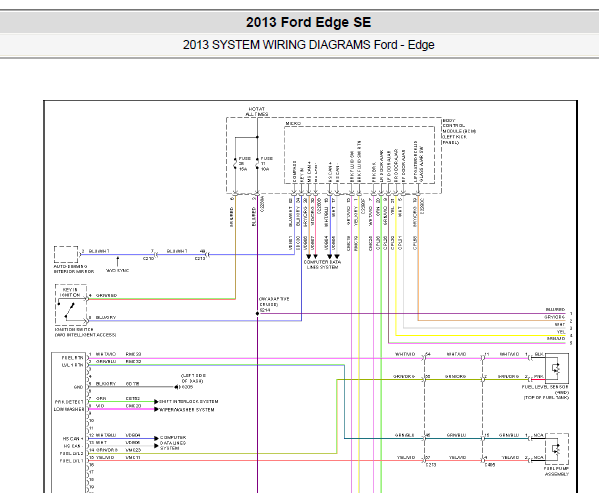Click the 'GND' pin label on left connector
This screenshot has width=599, height=493.
tap(78, 387)
